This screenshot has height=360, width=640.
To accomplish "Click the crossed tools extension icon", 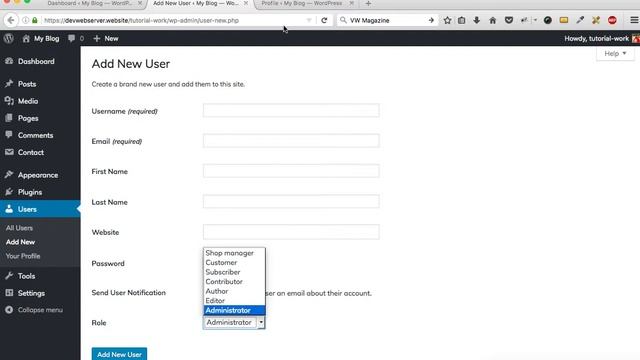I will (x=596, y=20).
